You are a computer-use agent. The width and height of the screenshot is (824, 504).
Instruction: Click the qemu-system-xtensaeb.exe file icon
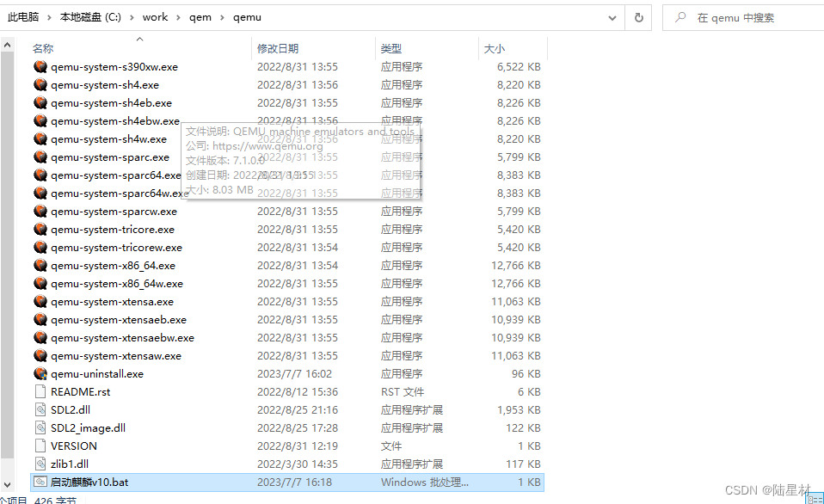pos(40,320)
